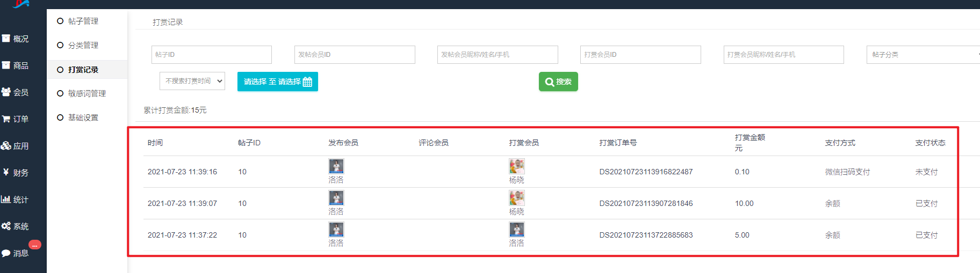Open the 概况 overview sidebar icon

[x=6, y=39]
